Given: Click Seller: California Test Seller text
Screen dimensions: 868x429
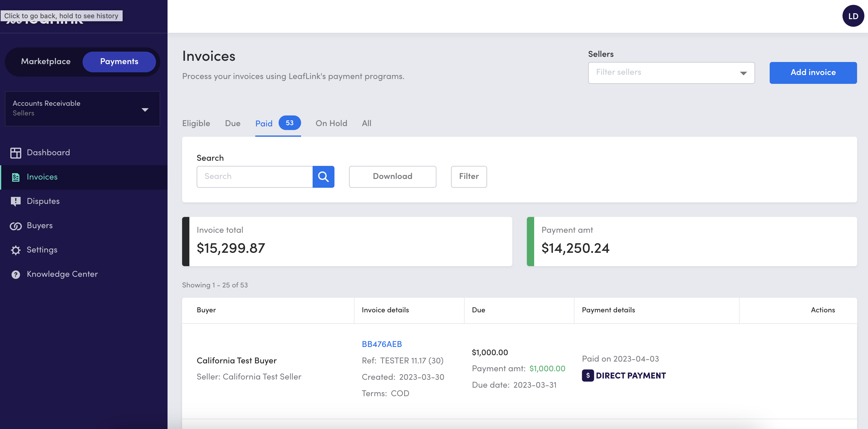Looking at the screenshot, I should click(249, 377).
